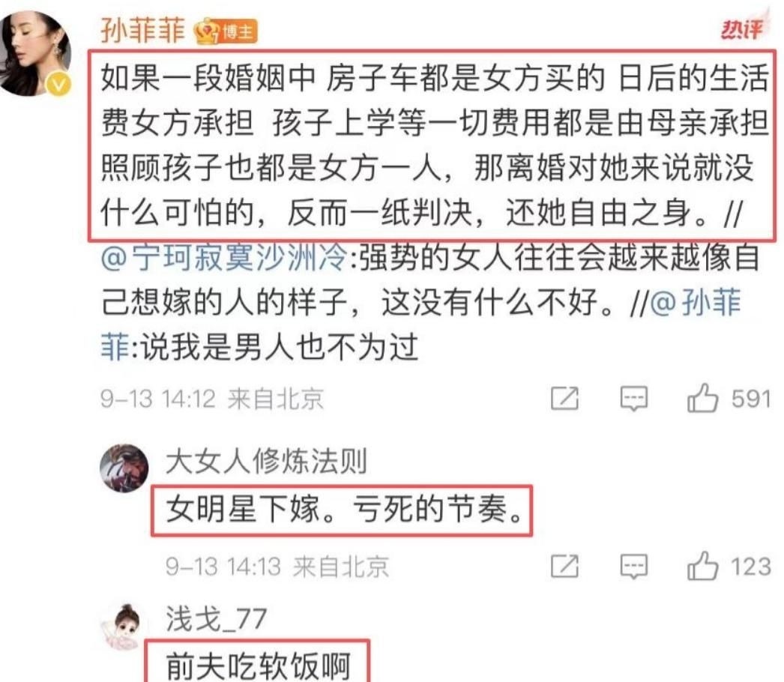Image resolution: width=784 pixels, height=682 pixels.
Task: Tap the timestamp 9-13 14:12 来自北京
Action: (x=212, y=399)
